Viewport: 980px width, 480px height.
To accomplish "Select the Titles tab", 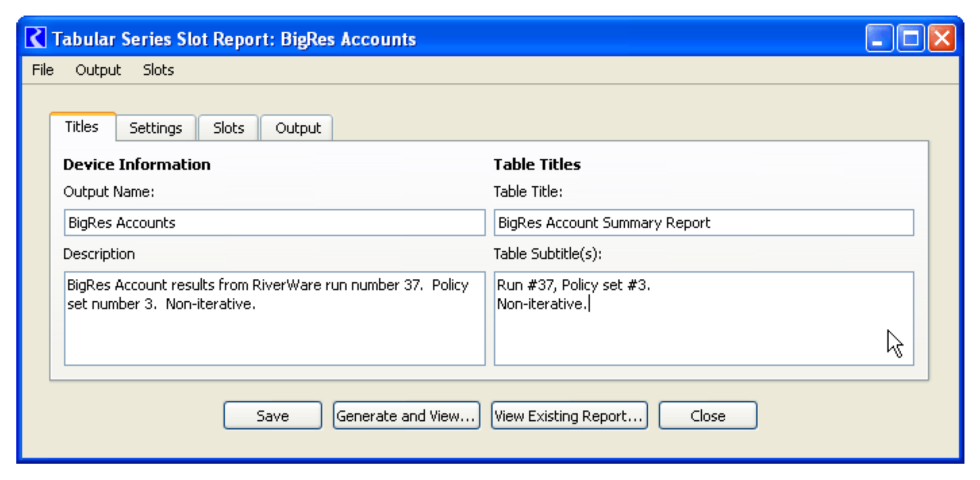I will (x=82, y=127).
